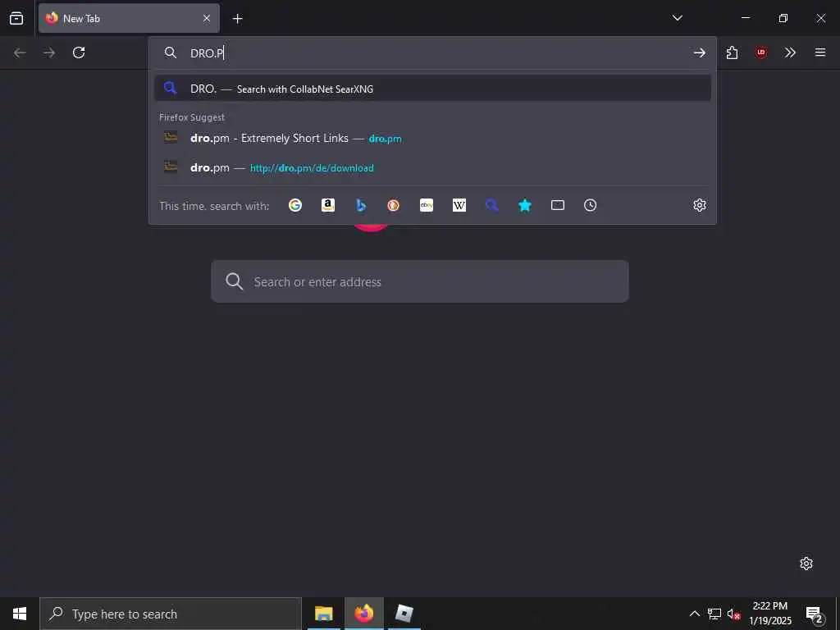Search history via the clock icon

[591, 205]
